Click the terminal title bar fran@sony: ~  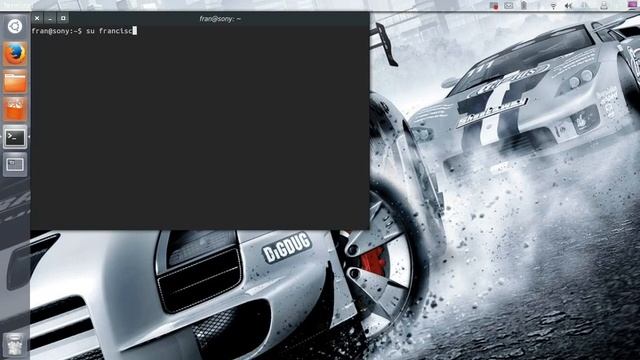(220, 18)
